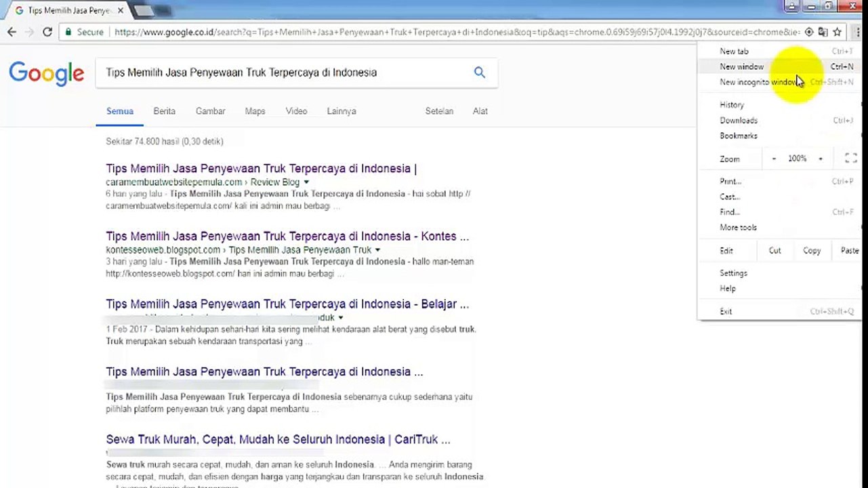Click the Google search input field
Image resolution: width=868 pixels, height=488 pixels.
coord(285,73)
